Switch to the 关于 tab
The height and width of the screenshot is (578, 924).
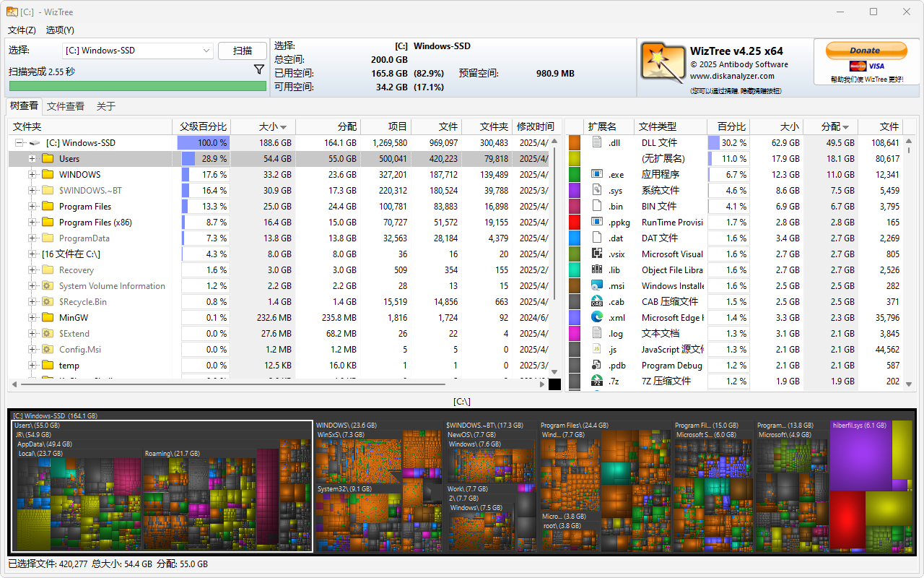click(106, 106)
